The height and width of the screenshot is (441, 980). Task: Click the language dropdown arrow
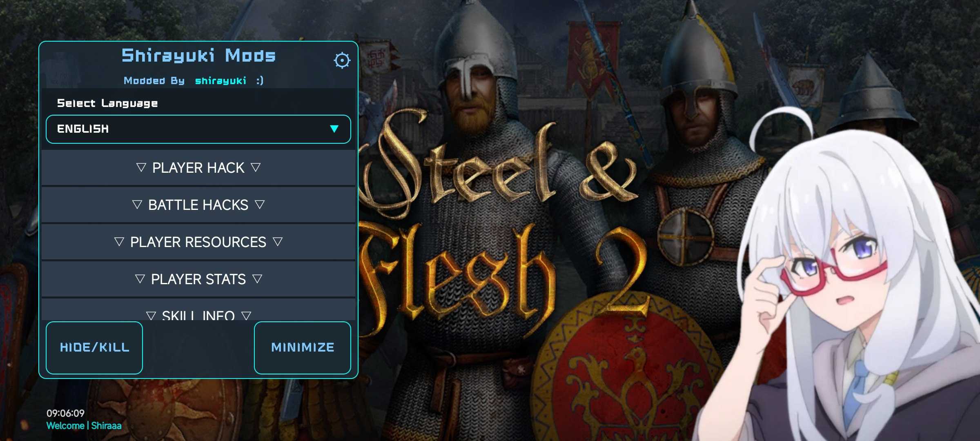(334, 129)
